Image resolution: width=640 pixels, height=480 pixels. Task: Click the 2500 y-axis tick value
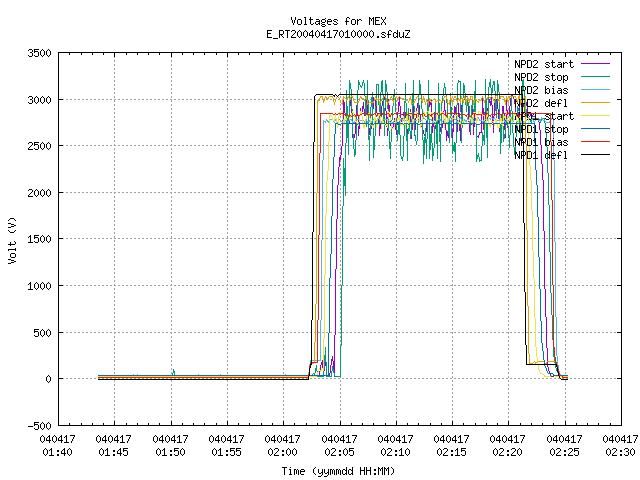click(39, 146)
